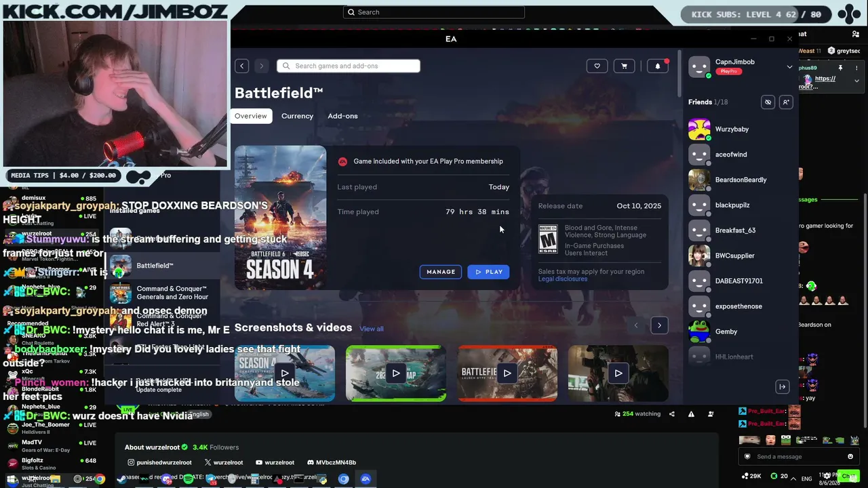868x488 pixels.
Task: Open the MVbczMN4Bb Discord link
Action: tap(331, 463)
